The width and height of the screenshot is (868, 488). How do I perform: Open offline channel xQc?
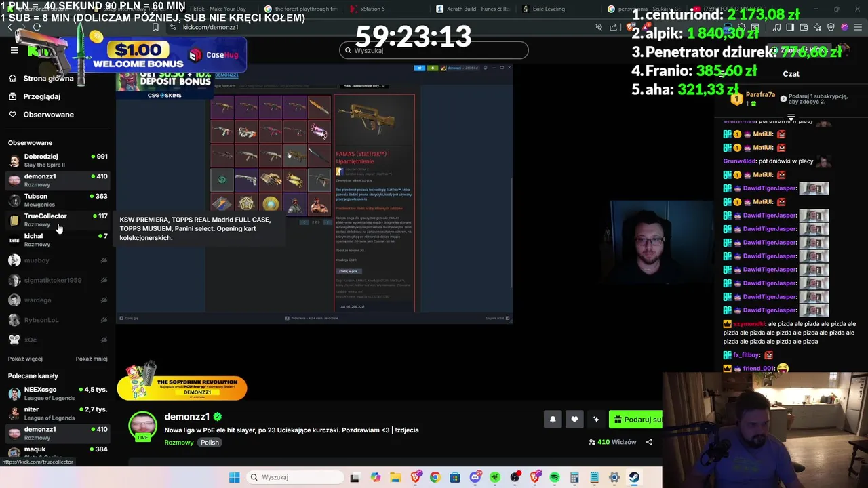point(58,340)
